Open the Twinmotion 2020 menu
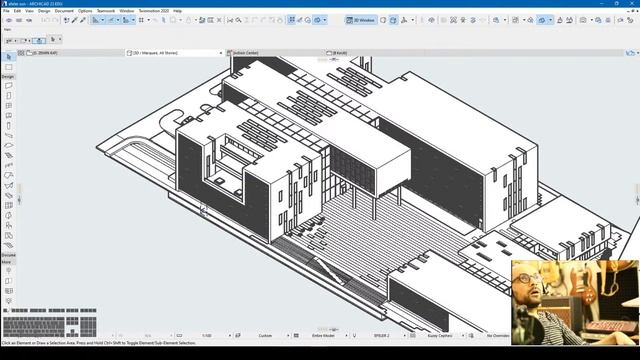 click(x=154, y=11)
